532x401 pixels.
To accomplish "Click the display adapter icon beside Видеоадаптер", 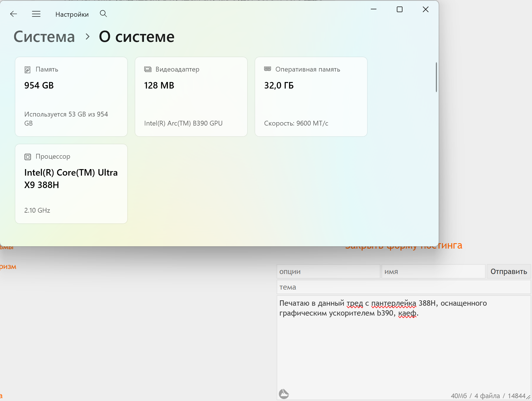I will click(x=148, y=69).
